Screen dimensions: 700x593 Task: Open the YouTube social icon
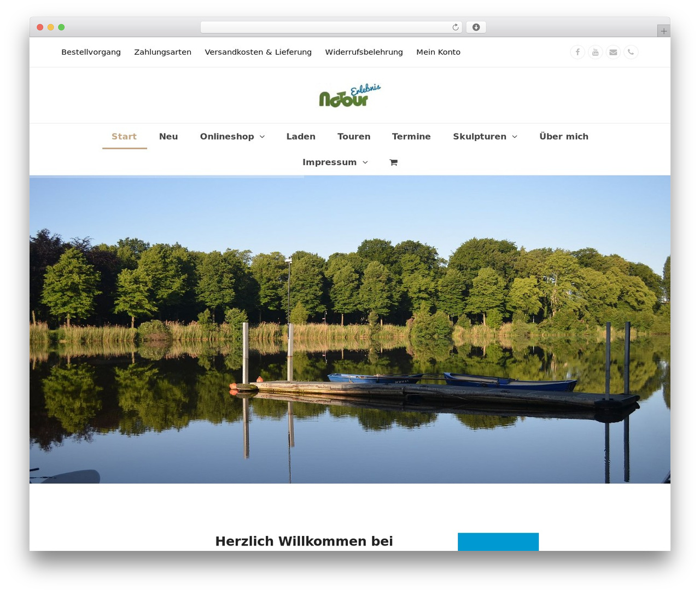[x=596, y=52]
